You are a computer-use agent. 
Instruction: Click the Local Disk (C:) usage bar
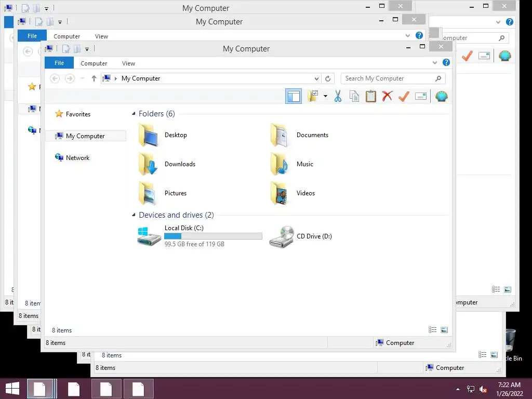click(213, 236)
